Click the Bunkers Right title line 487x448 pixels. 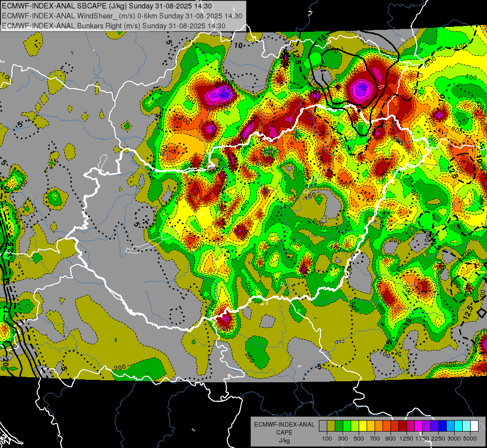coord(113,26)
